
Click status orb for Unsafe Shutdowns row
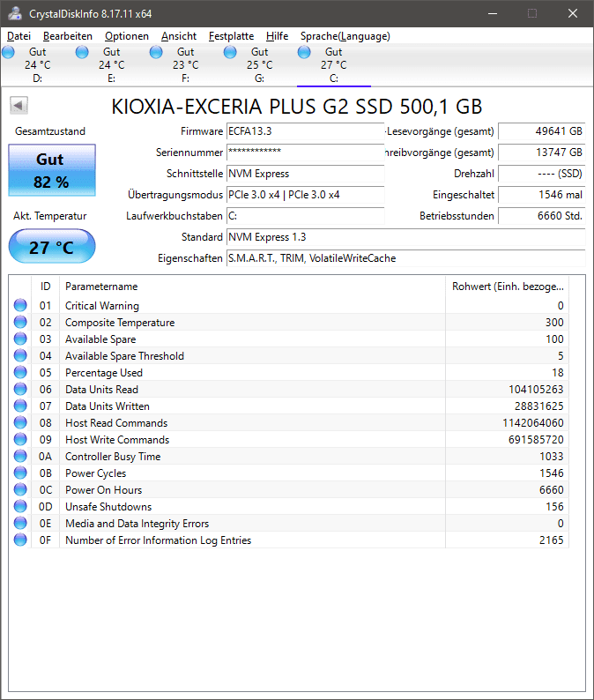20,506
